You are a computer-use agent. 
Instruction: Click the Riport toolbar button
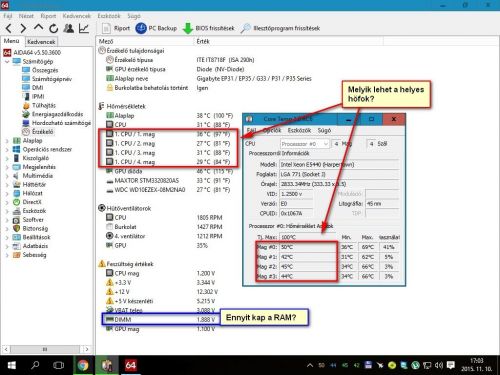tap(116, 28)
